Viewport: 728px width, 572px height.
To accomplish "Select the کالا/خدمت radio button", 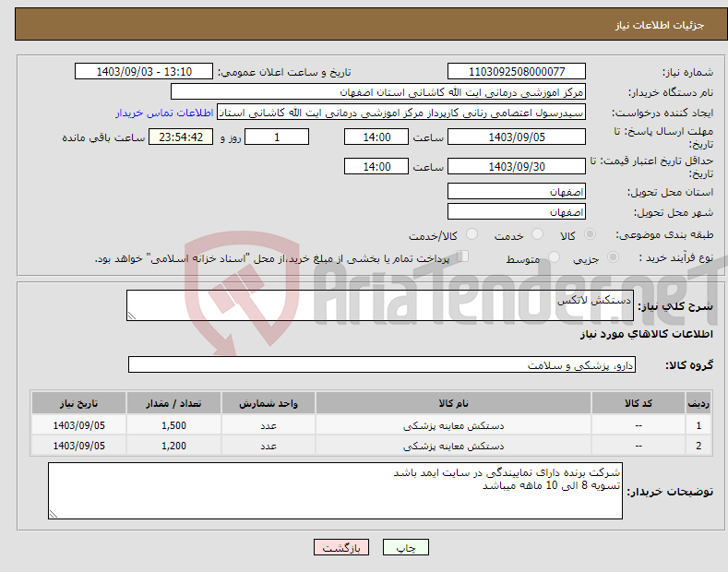I will pos(471,234).
